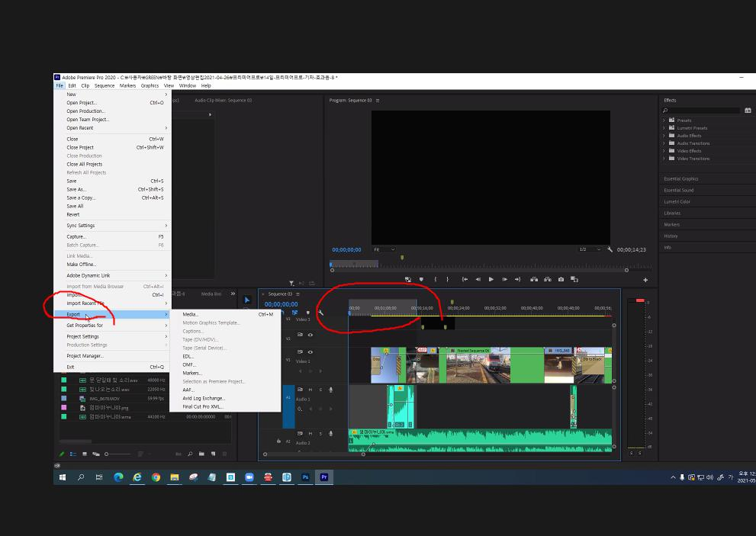Click the Comparison View icon
Image resolution: width=756 pixels, height=536 pixels.
coord(574,279)
